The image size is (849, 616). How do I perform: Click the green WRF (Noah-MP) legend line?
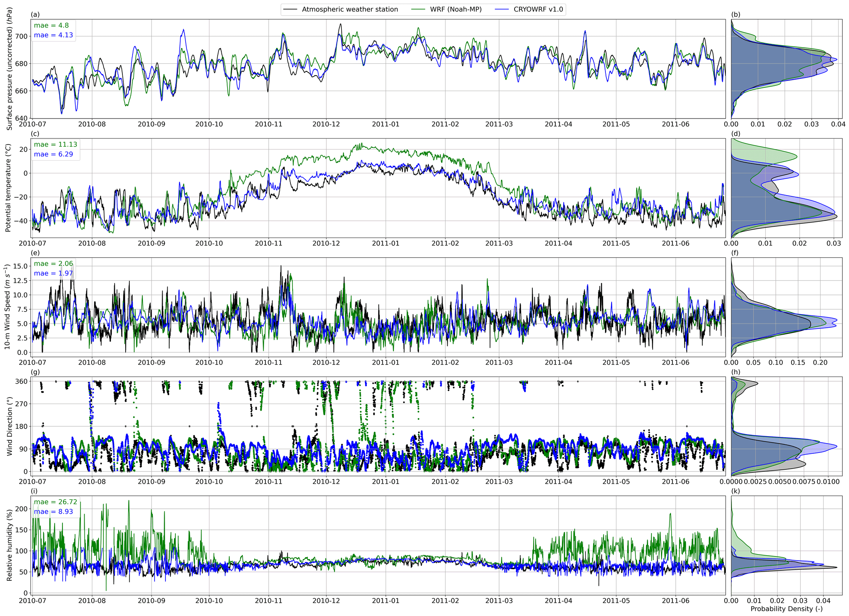[418, 9]
